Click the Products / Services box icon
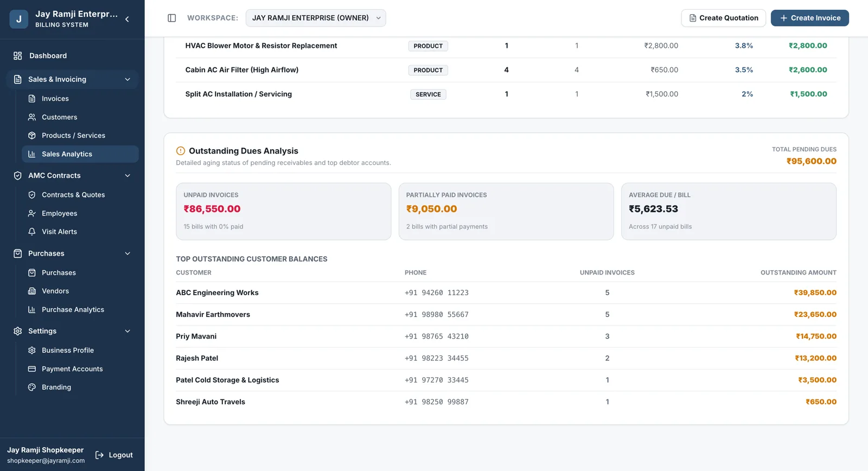868x471 pixels. point(32,136)
